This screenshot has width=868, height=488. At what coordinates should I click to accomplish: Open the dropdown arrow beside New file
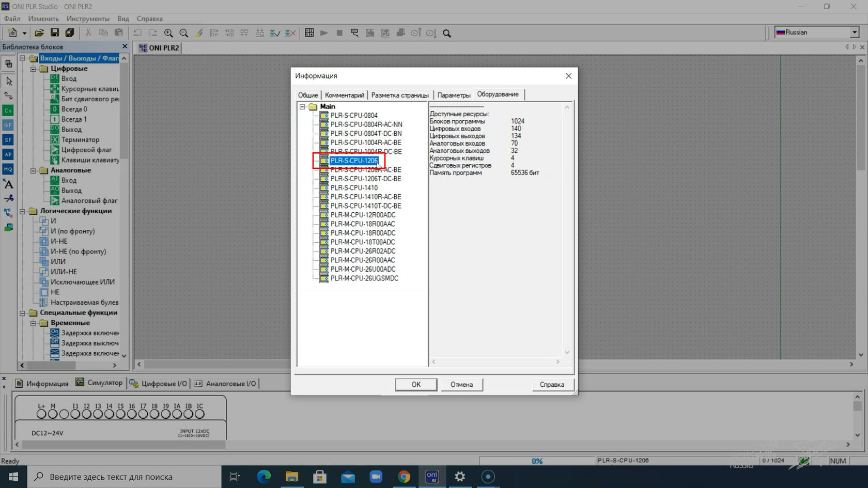(24, 33)
